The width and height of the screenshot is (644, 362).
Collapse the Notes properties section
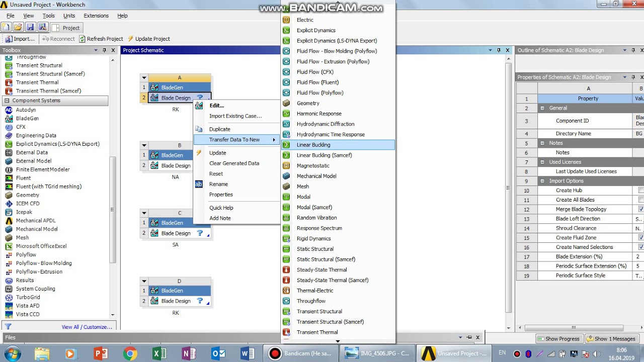(x=542, y=143)
